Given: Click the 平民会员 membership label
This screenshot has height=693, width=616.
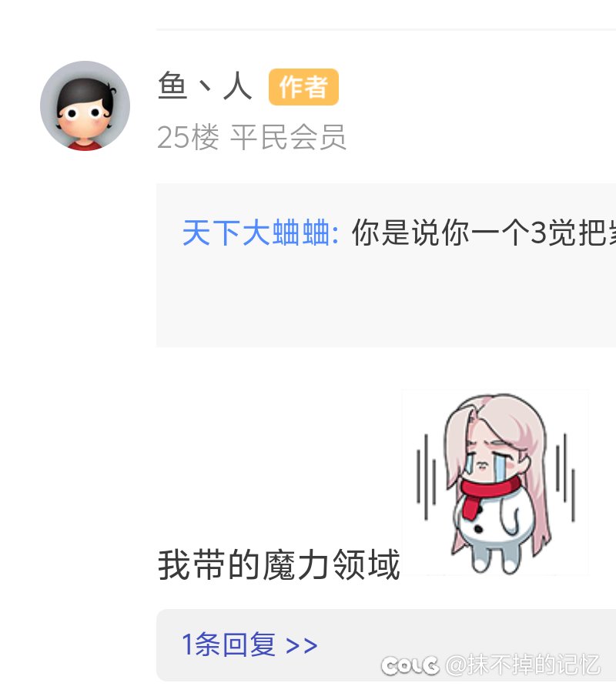Looking at the screenshot, I should [288, 137].
